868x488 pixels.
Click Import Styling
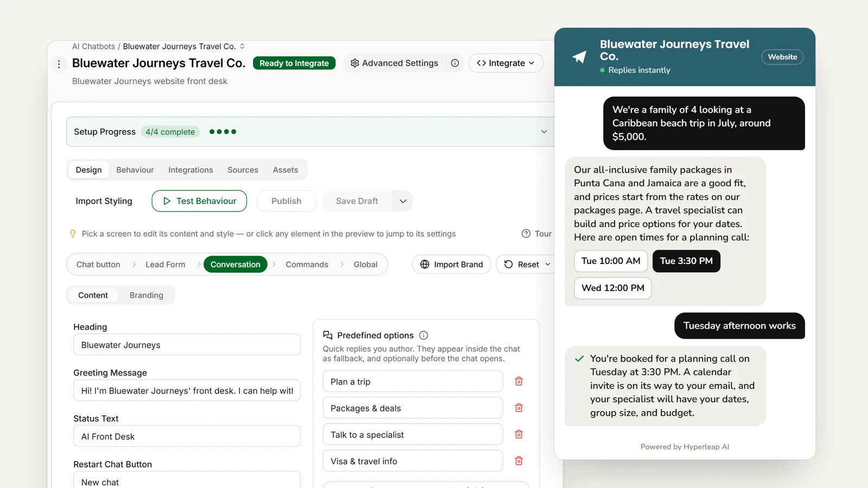pos(104,201)
